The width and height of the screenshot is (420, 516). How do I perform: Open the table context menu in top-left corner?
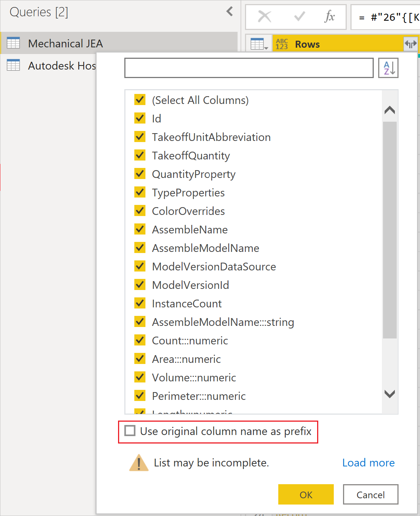coord(259,44)
